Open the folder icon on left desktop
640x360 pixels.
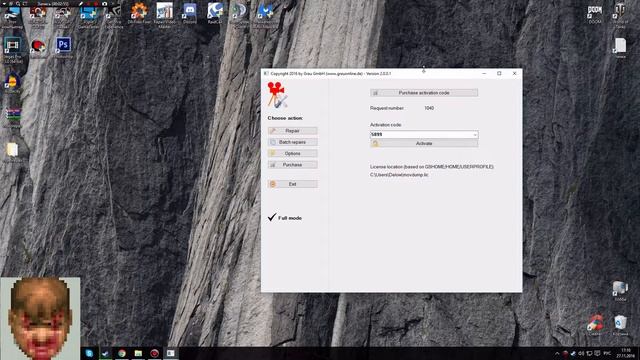pos(12,150)
